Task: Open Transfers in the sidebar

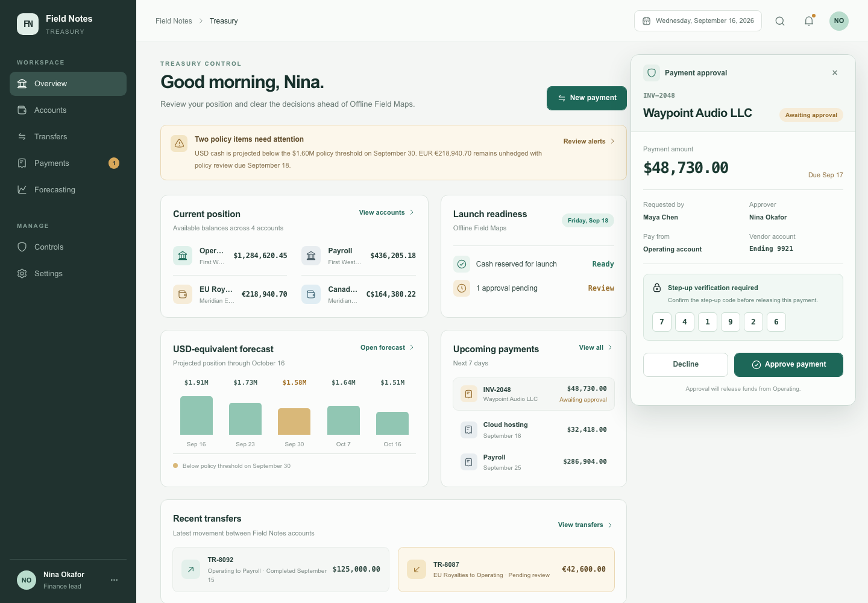Action: click(68, 137)
